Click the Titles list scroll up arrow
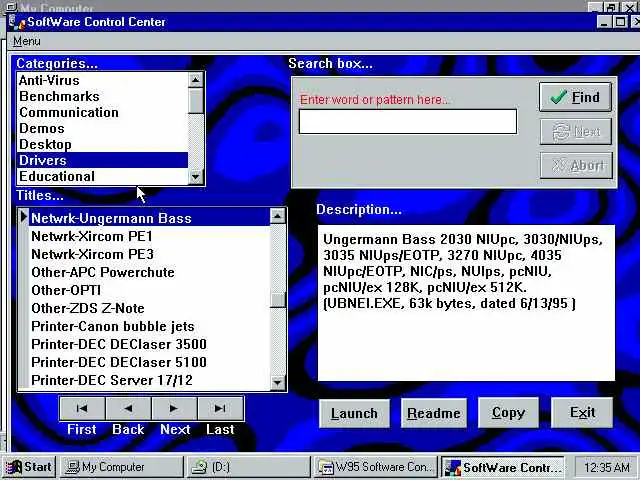Viewport: 640px width, 480px height. 278,216
